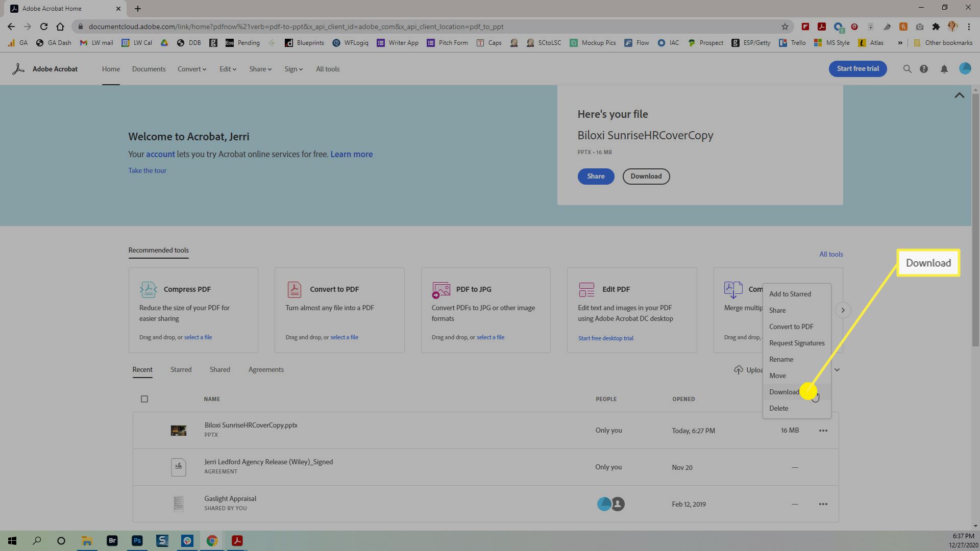Click the Convert to PDF tool icon

click(294, 289)
